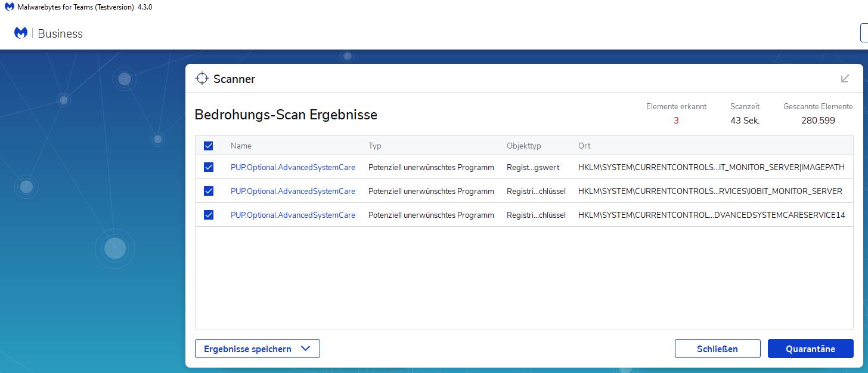Image resolution: width=868 pixels, height=373 pixels.
Task: Click the Scanner crosshair icon
Action: [202, 78]
